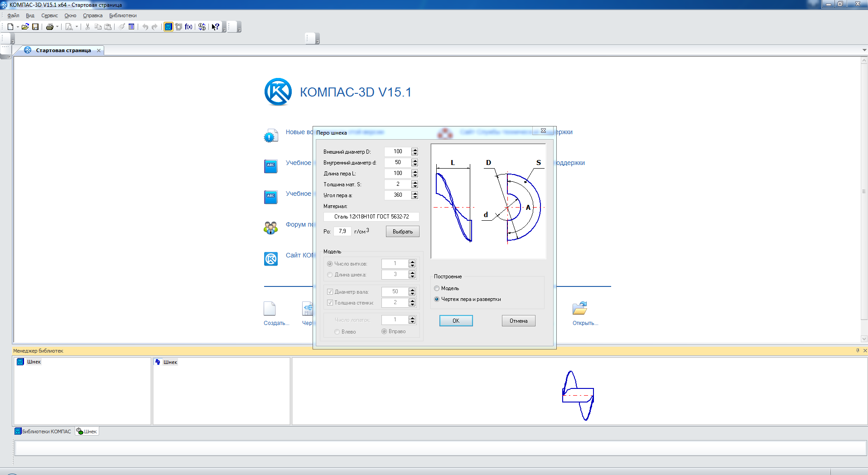The height and width of the screenshot is (475, 868).
Task: Click the Отмена button
Action: pos(519,321)
